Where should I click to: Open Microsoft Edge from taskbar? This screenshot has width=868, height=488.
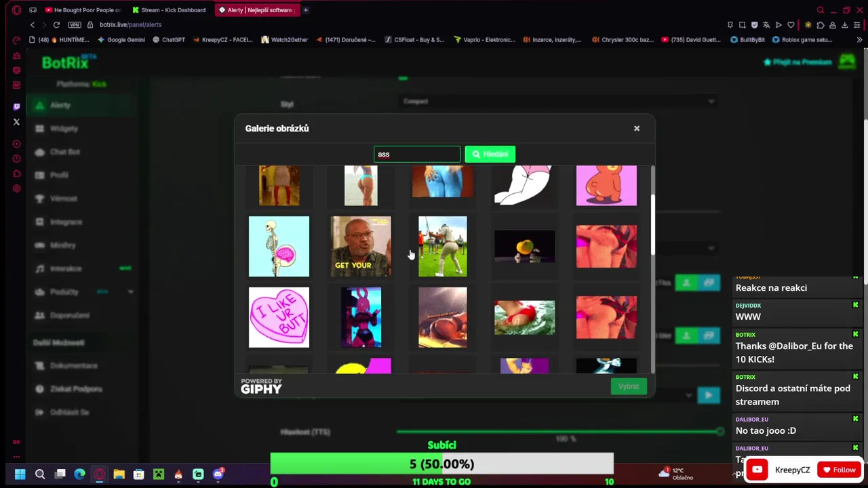pyautogui.click(x=79, y=474)
